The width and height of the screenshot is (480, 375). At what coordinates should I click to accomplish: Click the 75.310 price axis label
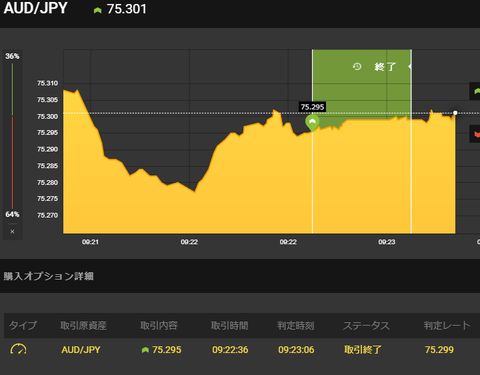(x=47, y=83)
